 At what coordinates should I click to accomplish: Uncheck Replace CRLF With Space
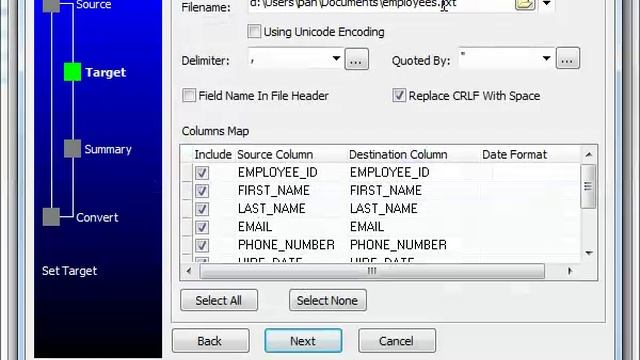(399, 96)
